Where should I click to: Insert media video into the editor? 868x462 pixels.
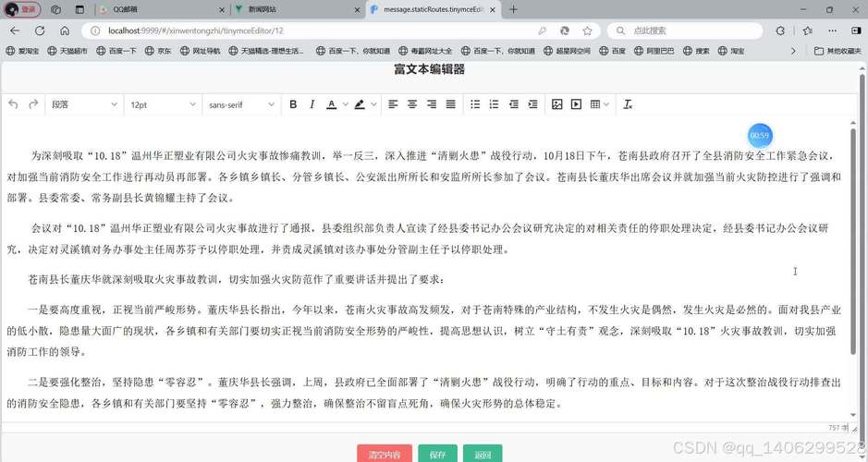[x=576, y=104]
